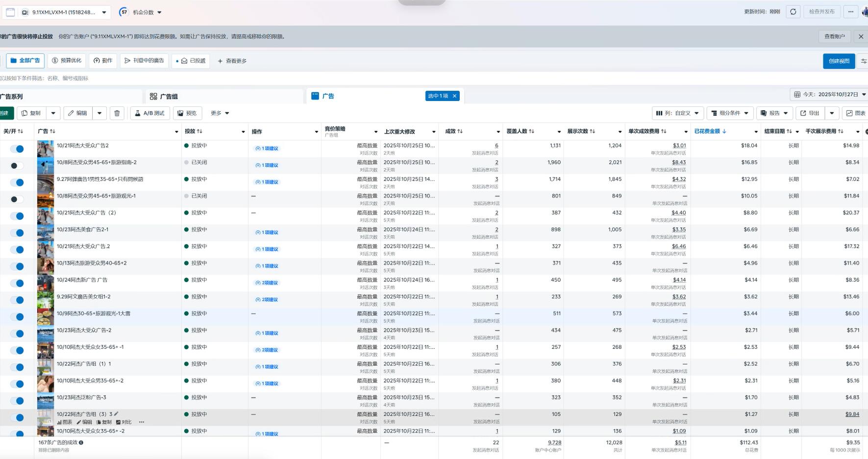Turn off the 10/21阿杰大受众广告2 ad toggle
The image size is (868, 459).
17,149
